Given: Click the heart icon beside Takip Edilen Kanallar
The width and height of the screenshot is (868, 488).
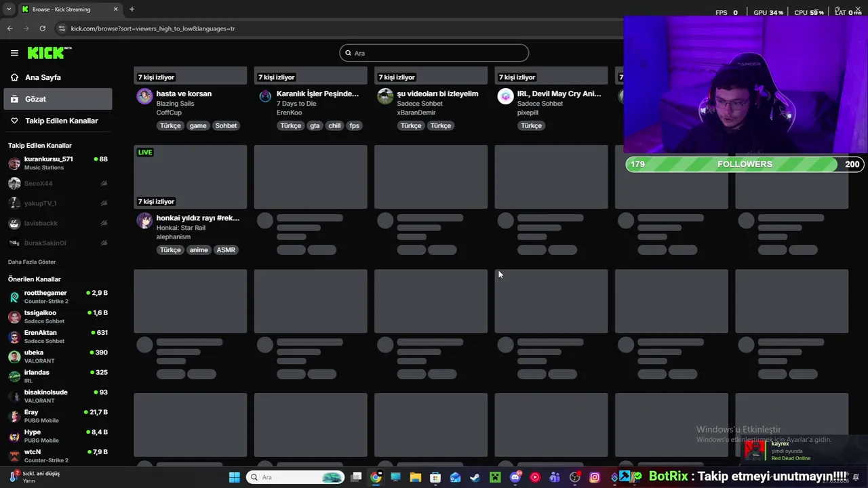Looking at the screenshot, I should pos(14,121).
